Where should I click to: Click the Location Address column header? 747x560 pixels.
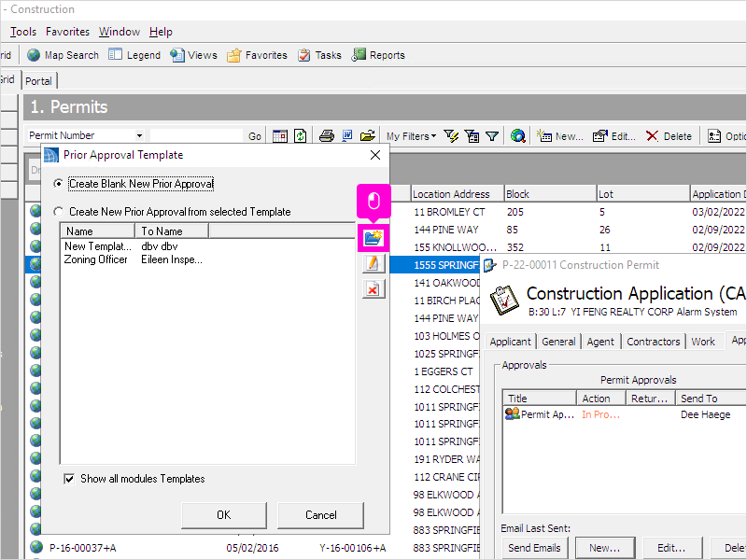point(457,194)
